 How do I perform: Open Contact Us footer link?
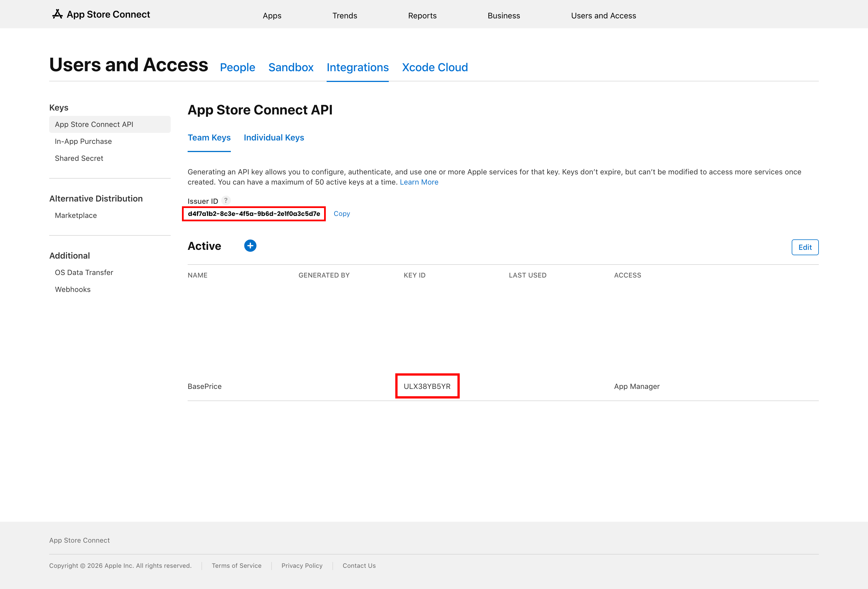click(x=359, y=566)
